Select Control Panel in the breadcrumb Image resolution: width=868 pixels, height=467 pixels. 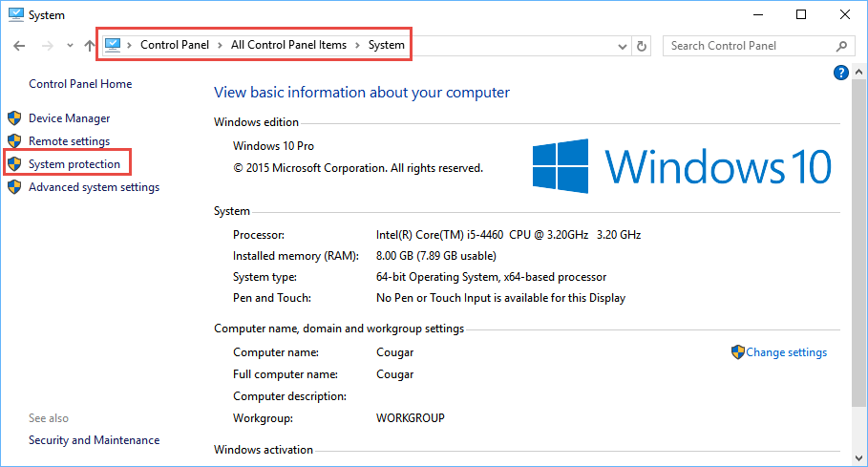(x=175, y=45)
